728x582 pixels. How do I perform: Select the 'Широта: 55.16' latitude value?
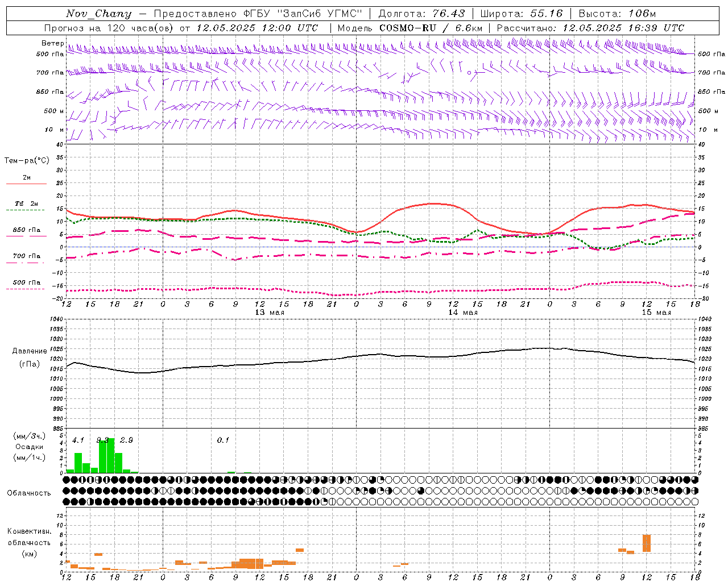(522, 14)
